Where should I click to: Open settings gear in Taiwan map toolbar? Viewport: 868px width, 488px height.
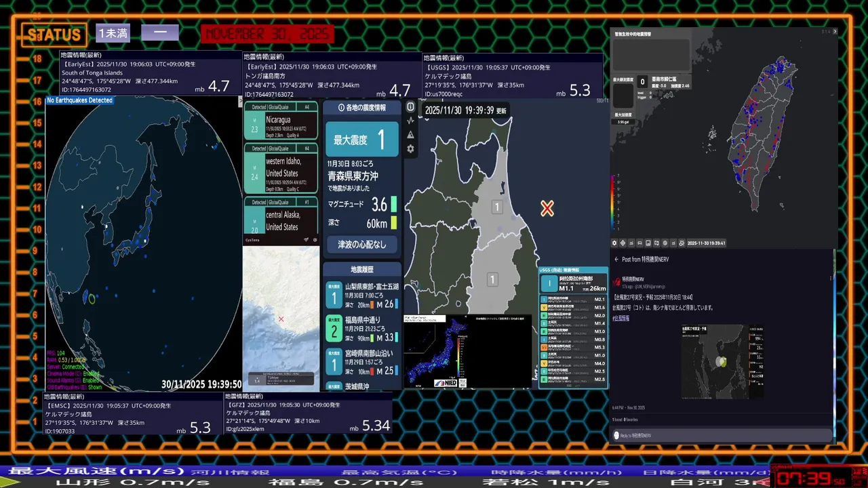pyautogui.click(x=614, y=243)
